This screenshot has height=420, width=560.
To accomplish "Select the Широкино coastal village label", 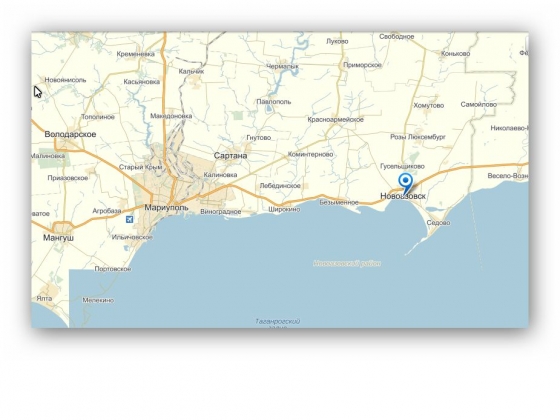I will pos(284,209).
